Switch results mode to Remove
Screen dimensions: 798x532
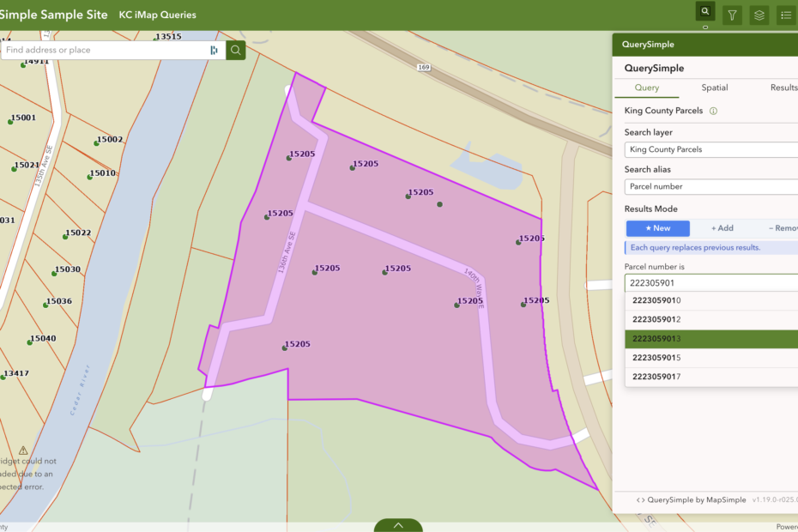[786, 228]
